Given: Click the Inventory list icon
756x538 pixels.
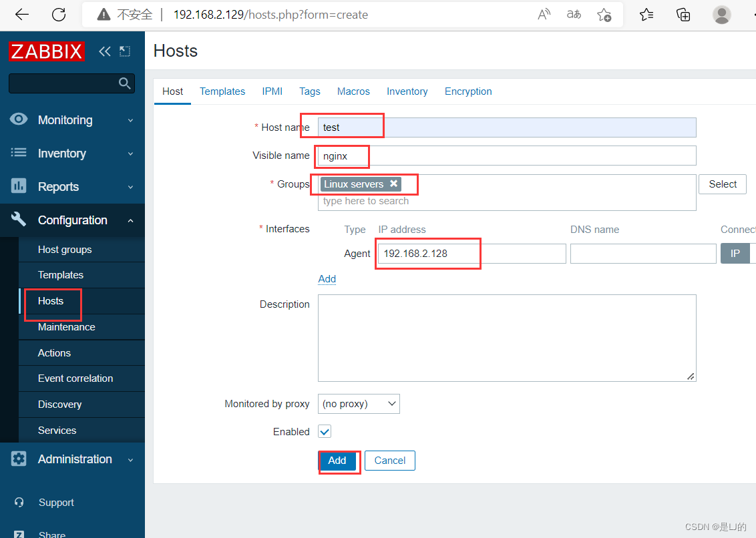Looking at the screenshot, I should [19, 152].
